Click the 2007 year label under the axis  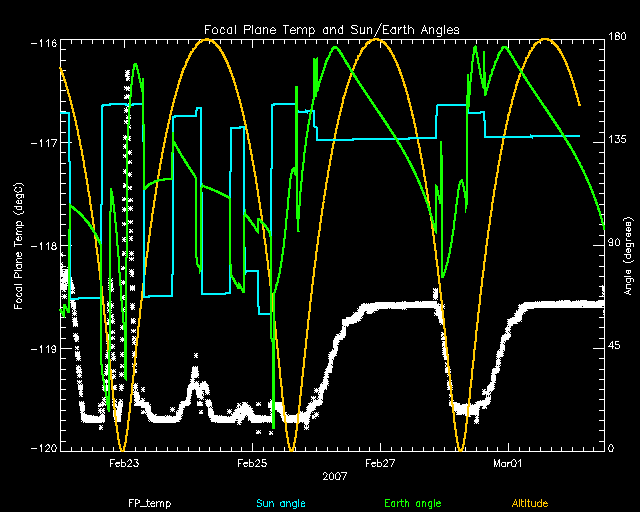[335, 476]
